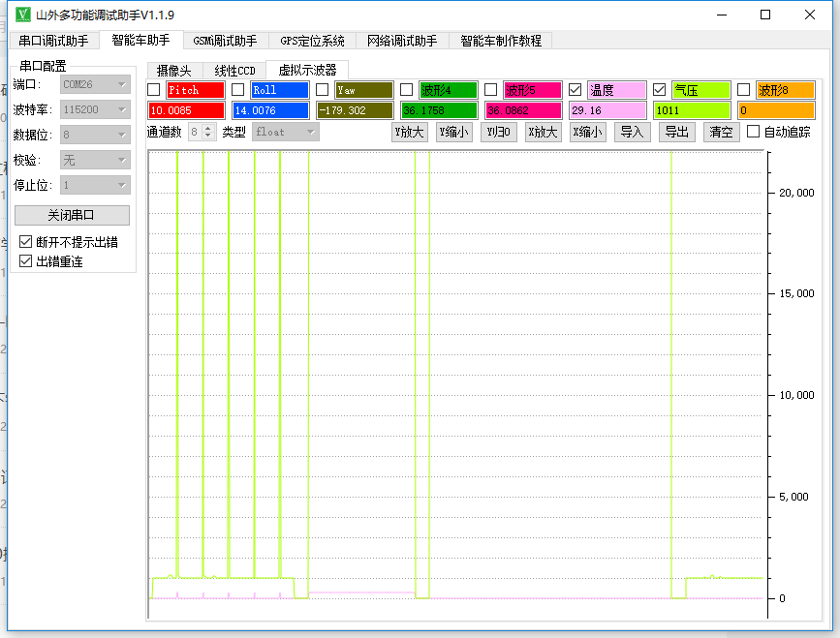This screenshot has height=638, width=840.
Task: Toggle the 自动追踪 checkbox
Action: pyautogui.click(x=753, y=131)
